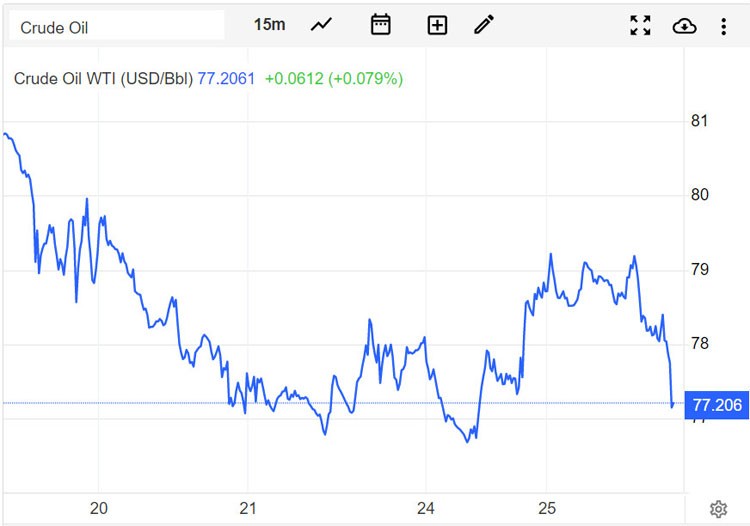Open chart settings gear icon
The height and width of the screenshot is (526, 750).
click(718, 510)
